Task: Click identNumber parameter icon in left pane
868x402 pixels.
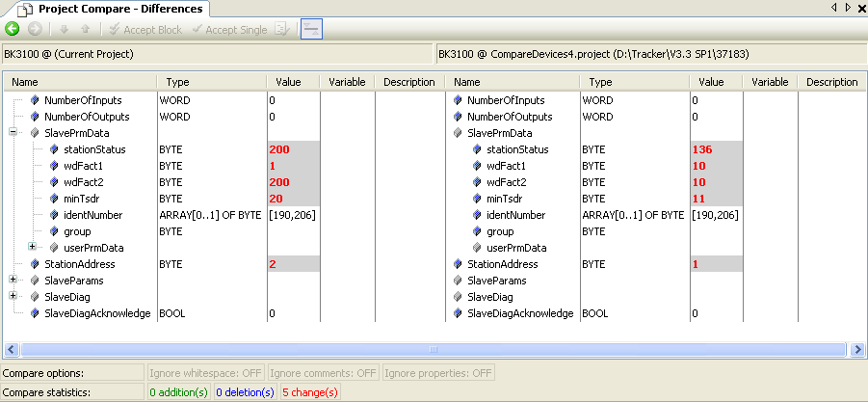Action: click(54, 215)
